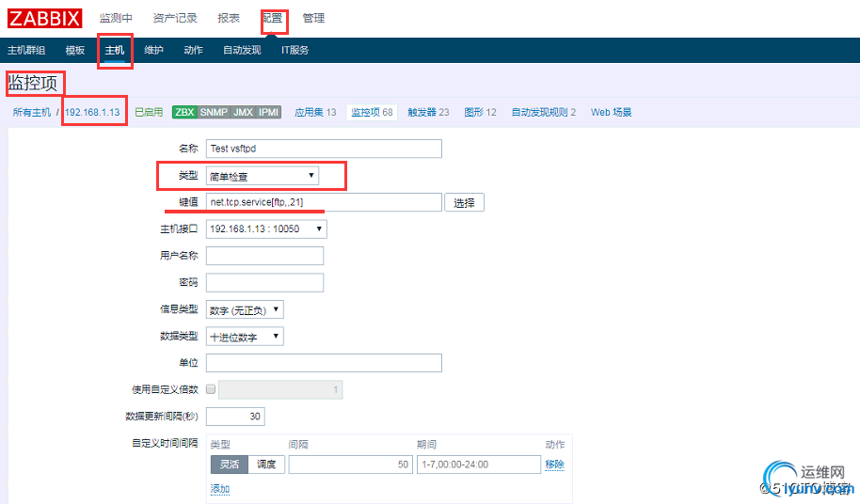
Task: Go to IT服务 submenu
Action: [x=295, y=51]
